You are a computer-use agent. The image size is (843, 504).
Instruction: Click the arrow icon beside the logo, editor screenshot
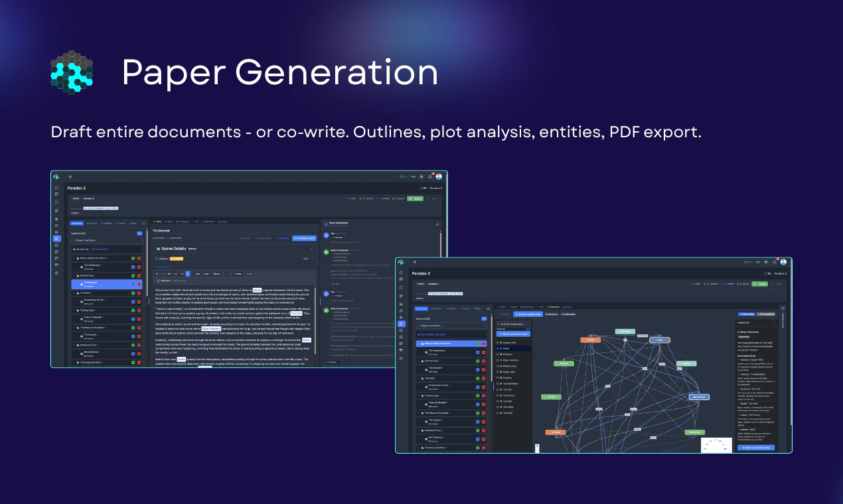click(x=70, y=176)
